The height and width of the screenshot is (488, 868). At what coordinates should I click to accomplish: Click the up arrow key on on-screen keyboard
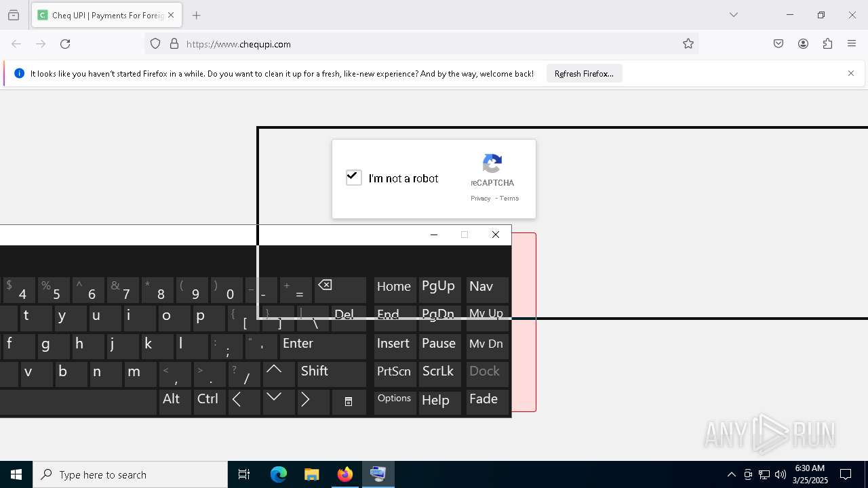click(278, 374)
